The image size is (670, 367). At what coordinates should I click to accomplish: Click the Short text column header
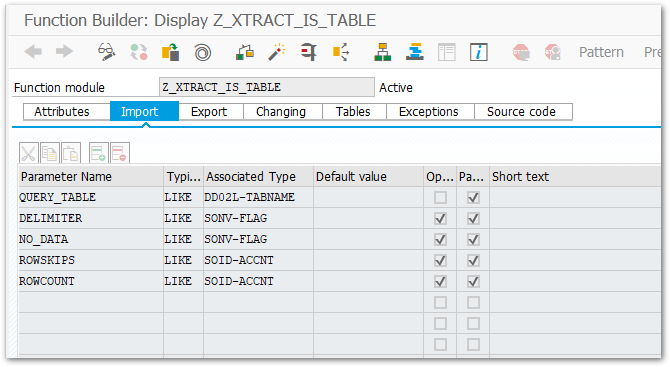point(575,176)
